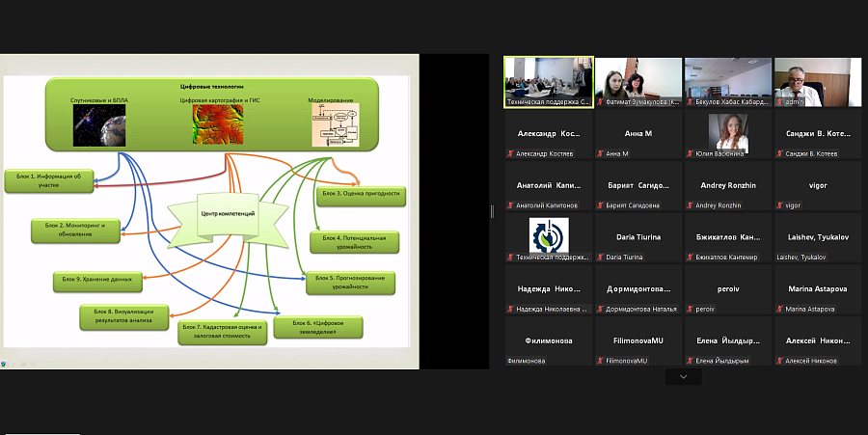
Task: Click the divider handle between slide and gallery
Action: (x=492, y=211)
